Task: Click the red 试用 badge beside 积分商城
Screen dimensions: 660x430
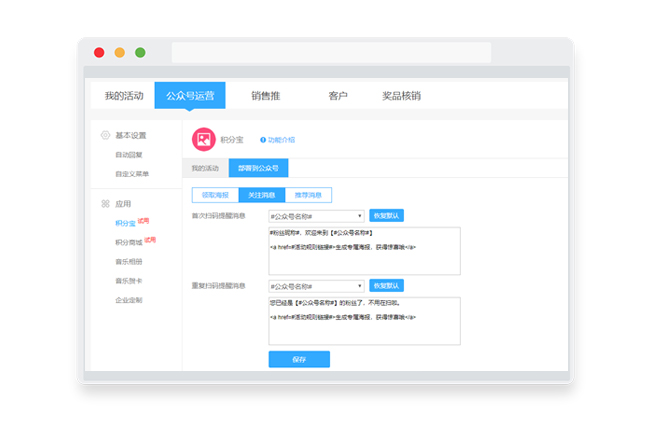Action: pyautogui.click(x=150, y=240)
